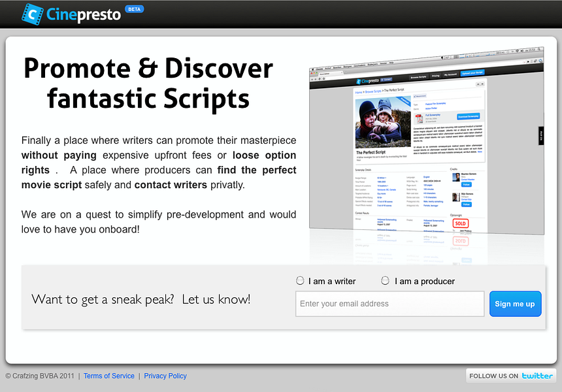Click the Featured ribbon on the preview photo
Image resolution: width=562 pixels, height=392 pixels.
tap(403, 101)
